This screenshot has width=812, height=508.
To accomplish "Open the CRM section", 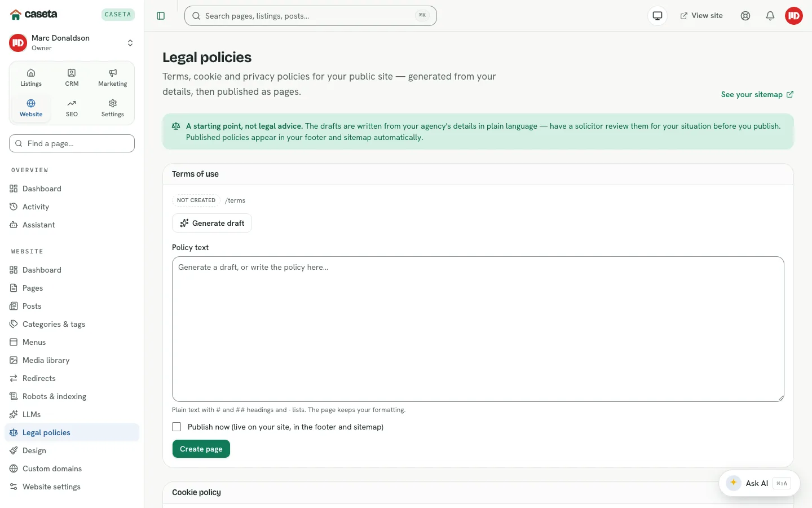I will click(x=72, y=78).
